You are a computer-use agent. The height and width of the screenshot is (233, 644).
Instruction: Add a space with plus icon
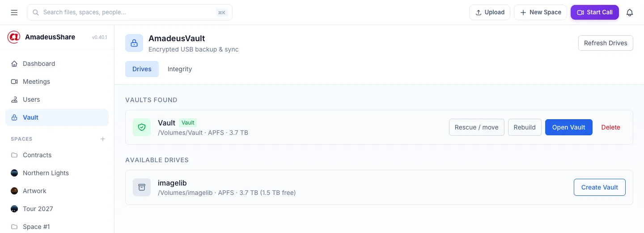103,139
